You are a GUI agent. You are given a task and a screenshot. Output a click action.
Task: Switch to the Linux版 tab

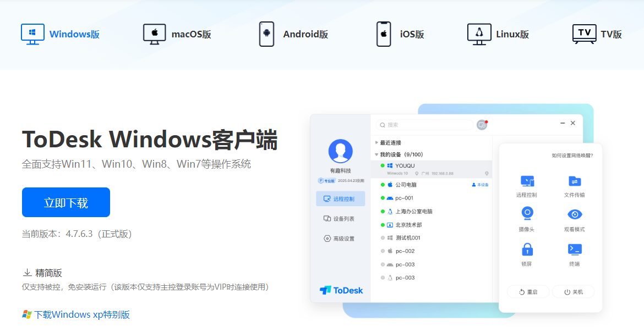(x=498, y=34)
